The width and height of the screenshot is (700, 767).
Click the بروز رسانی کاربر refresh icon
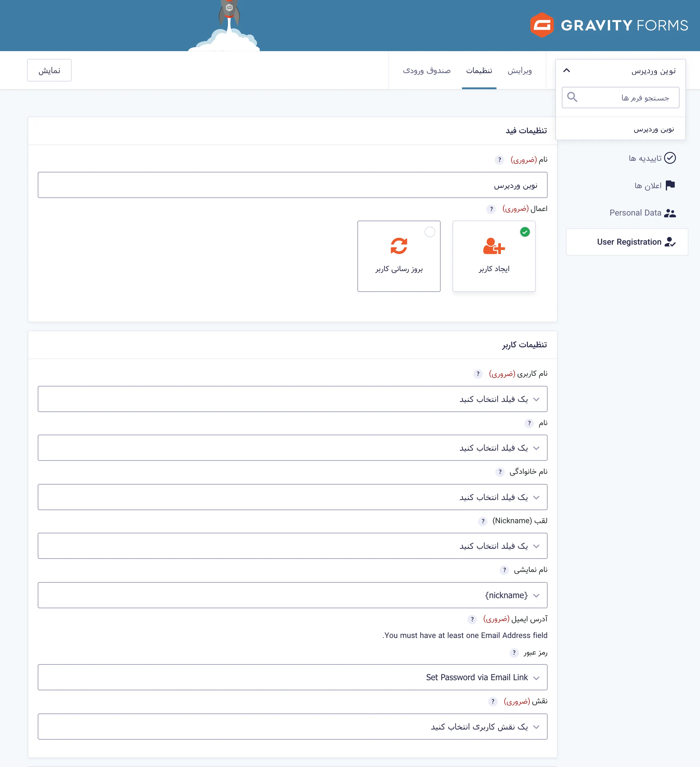coord(399,246)
